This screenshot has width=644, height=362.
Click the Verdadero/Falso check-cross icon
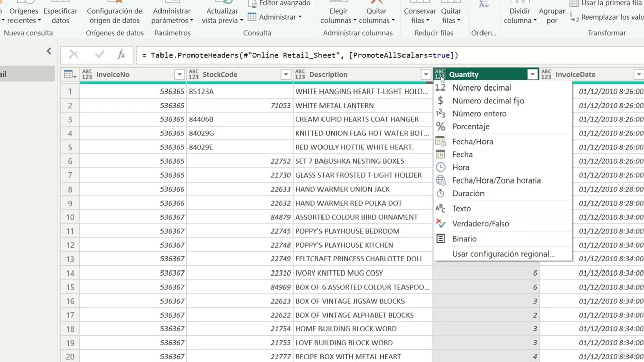coord(440,224)
